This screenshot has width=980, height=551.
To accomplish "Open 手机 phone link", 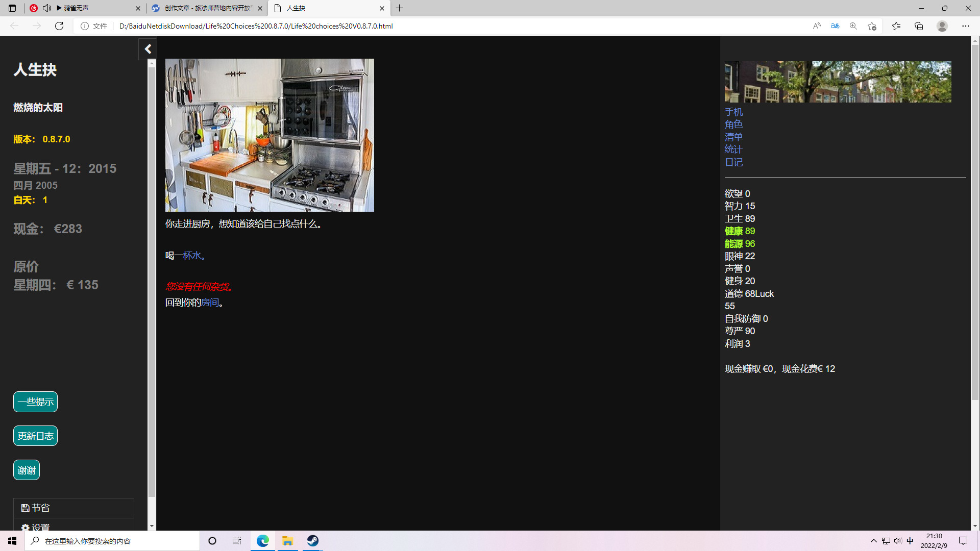I will point(733,112).
